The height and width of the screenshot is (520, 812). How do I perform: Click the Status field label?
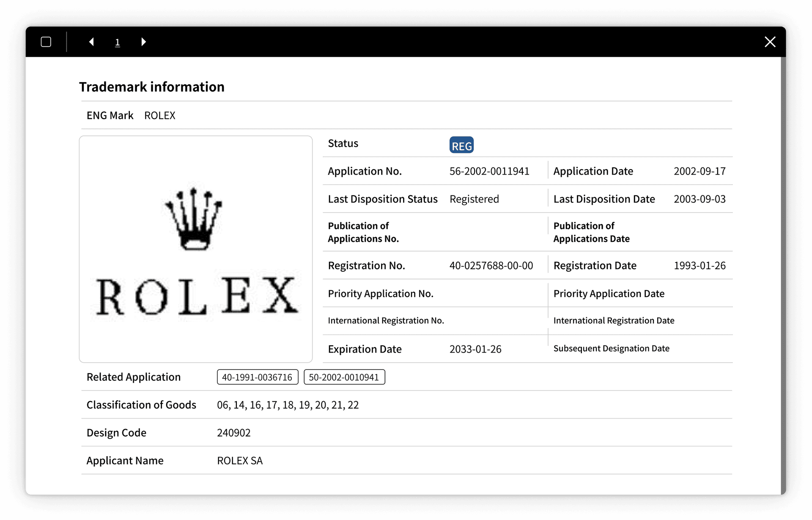coord(343,143)
